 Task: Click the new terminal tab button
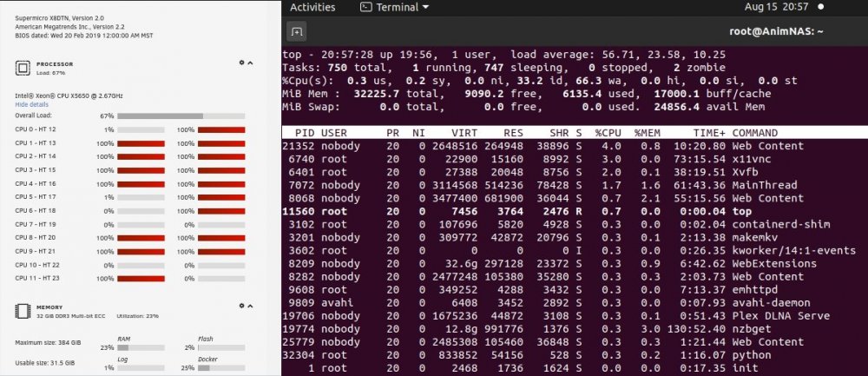click(x=297, y=31)
